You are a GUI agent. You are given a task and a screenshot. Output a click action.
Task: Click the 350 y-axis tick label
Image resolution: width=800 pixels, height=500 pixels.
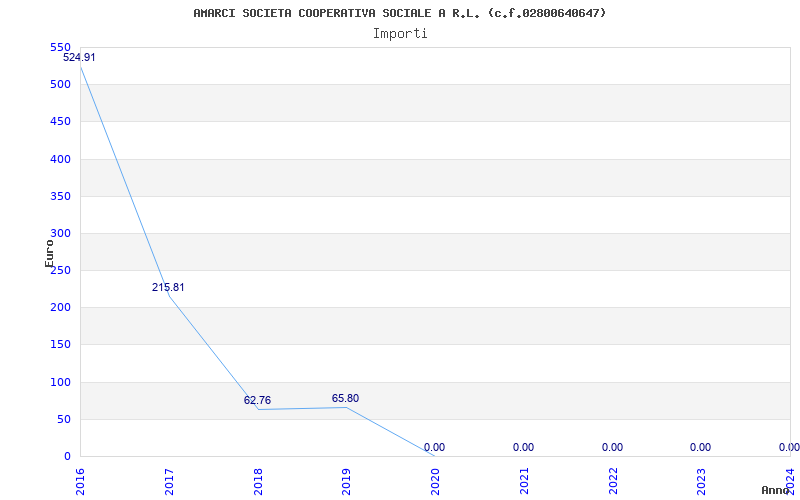[x=60, y=196]
